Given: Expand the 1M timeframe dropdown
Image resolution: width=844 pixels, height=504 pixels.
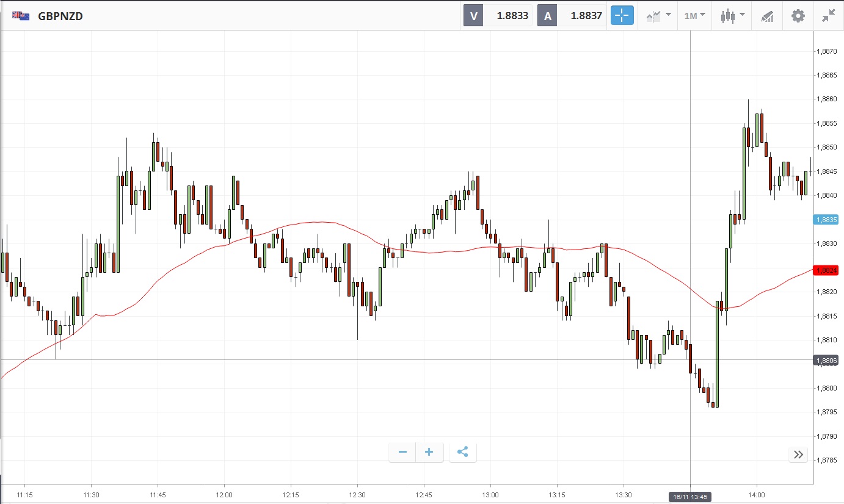Looking at the screenshot, I should point(694,16).
